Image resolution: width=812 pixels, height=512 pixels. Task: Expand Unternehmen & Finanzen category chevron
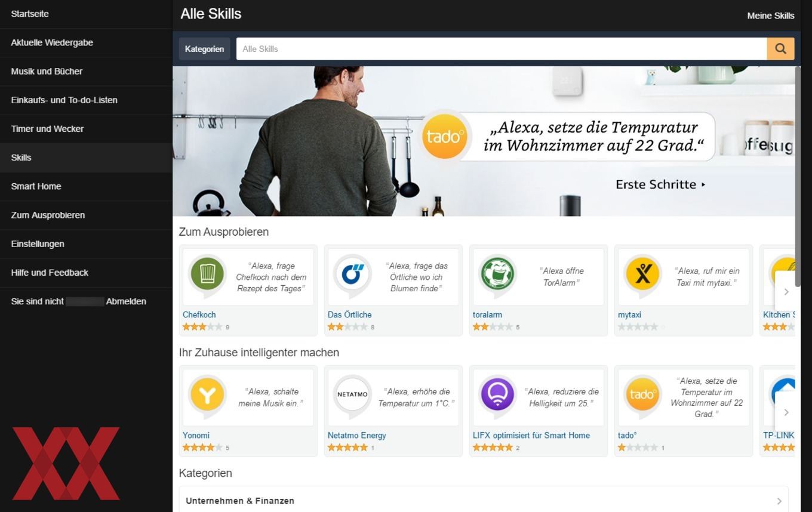click(779, 501)
